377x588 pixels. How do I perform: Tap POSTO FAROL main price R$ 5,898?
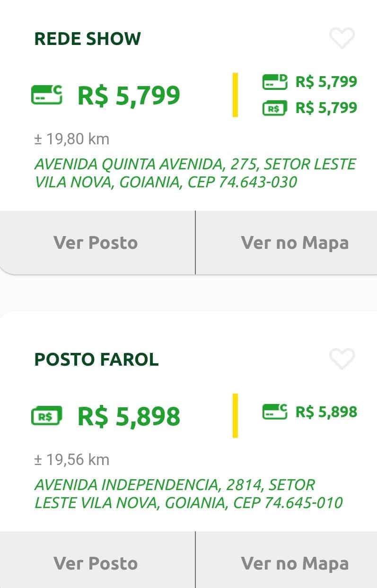(x=129, y=416)
